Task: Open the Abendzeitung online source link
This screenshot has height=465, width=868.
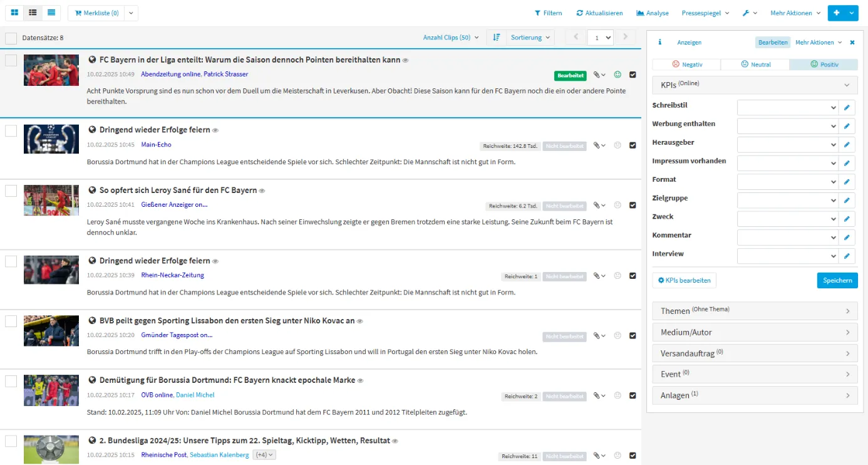Action: point(170,74)
